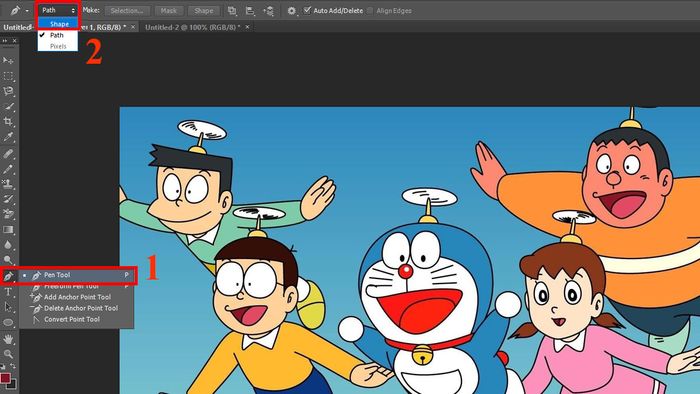Select the Crop tool
The height and width of the screenshot is (394, 700).
(8, 121)
